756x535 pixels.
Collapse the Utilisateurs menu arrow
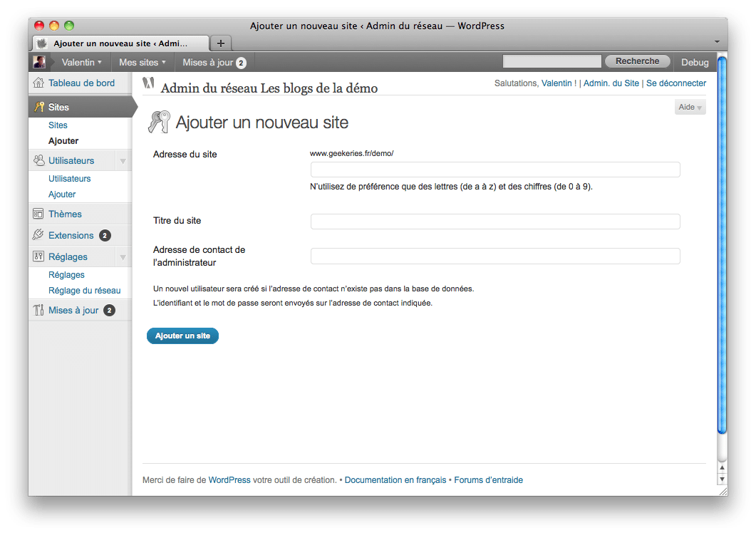point(123,161)
